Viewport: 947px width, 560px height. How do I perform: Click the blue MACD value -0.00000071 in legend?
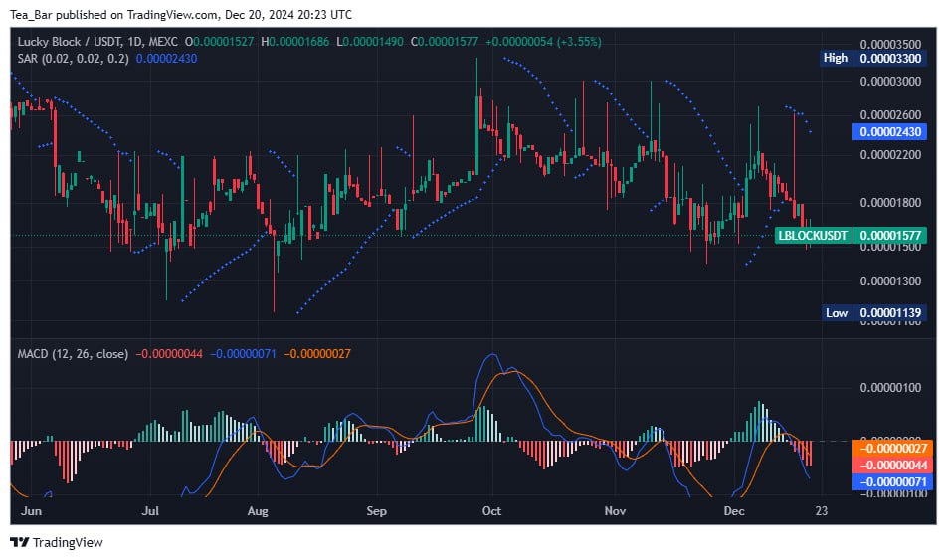point(243,354)
